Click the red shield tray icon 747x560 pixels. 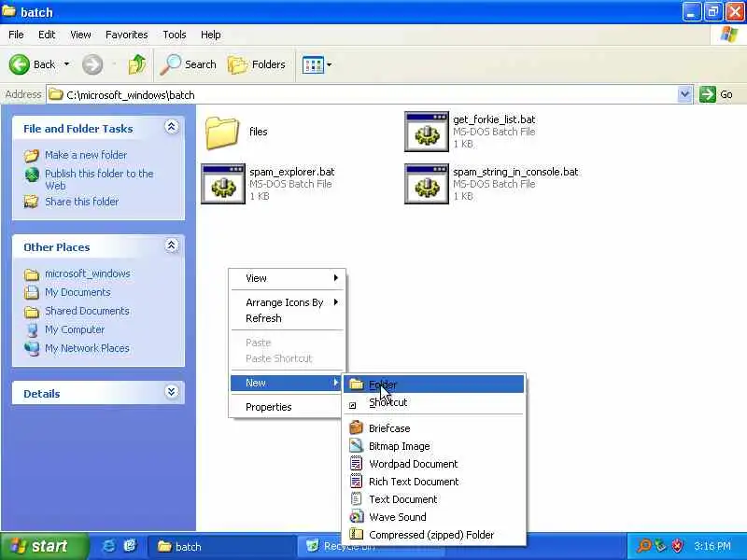click(x=677, y=546)
